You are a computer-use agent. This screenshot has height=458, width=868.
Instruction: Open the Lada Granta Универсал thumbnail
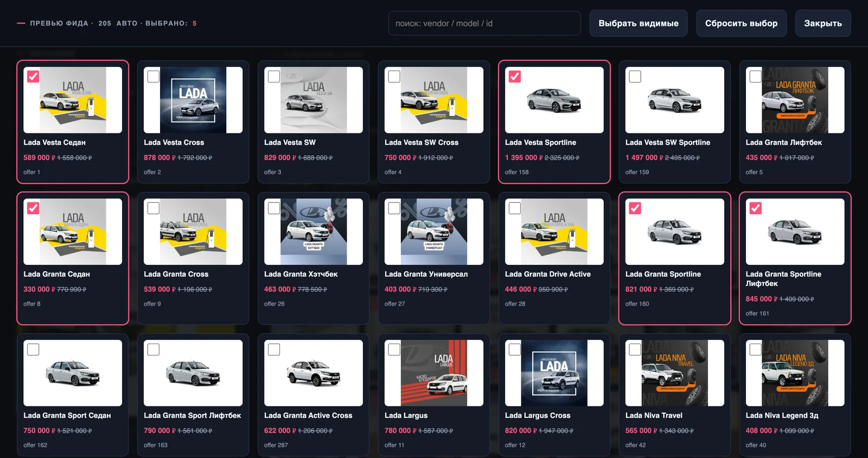point(434,232)
